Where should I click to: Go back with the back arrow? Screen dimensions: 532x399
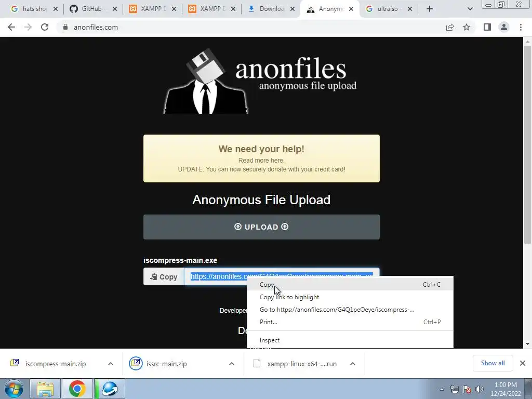tap(11, 27)
